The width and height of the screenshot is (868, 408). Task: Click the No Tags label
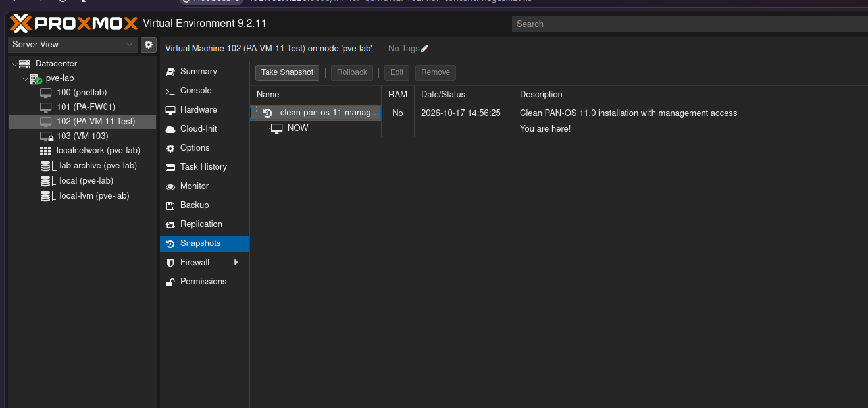(403, 49)
